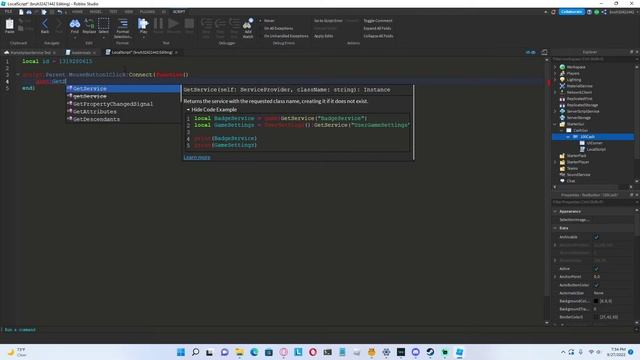
Task: Expand the StarterPlayer tree node
Action: (555, 162)
